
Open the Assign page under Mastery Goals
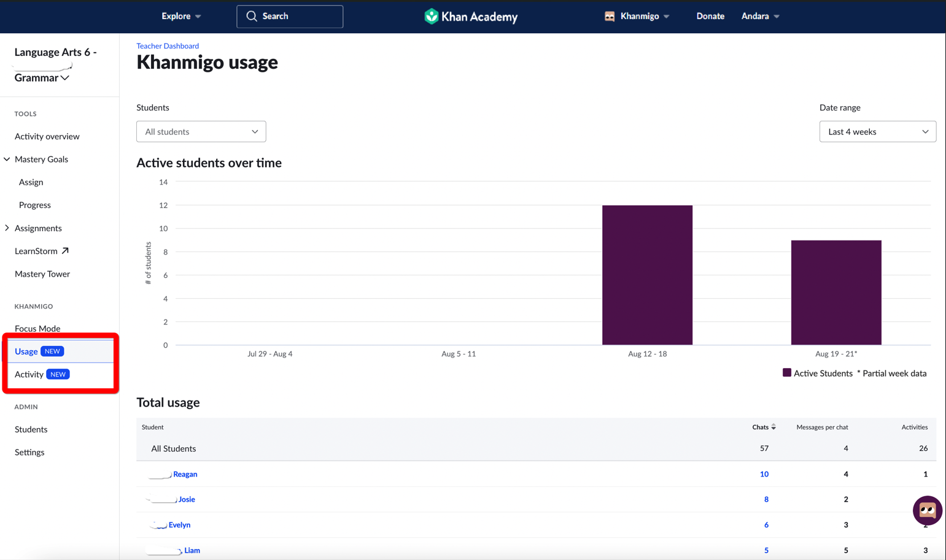pos(31,182)
